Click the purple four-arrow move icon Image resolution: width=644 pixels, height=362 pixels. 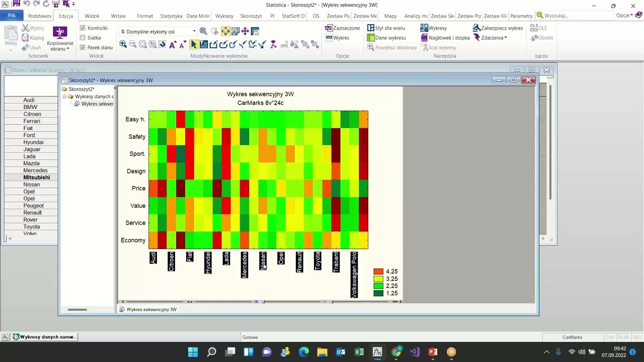[x=245, y=31]
